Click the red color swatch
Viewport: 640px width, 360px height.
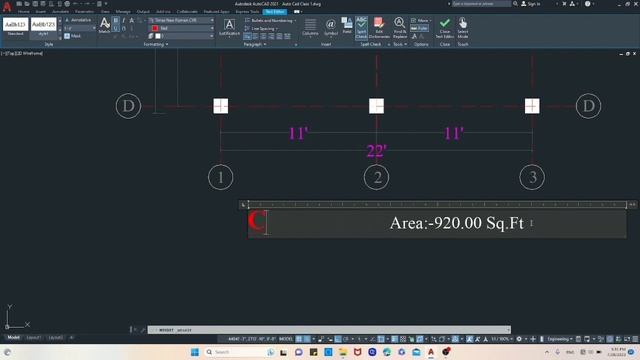(x=155, y=28)
